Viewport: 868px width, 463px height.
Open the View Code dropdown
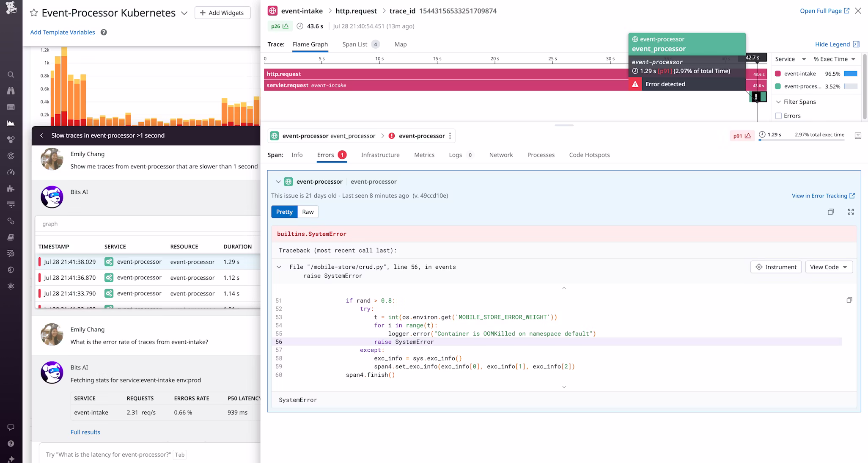828,267
